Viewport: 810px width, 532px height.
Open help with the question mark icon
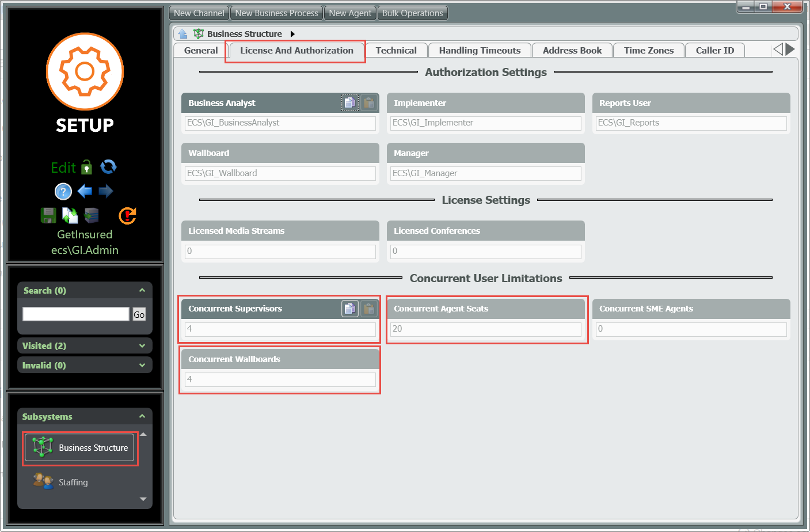pos(63,191)
